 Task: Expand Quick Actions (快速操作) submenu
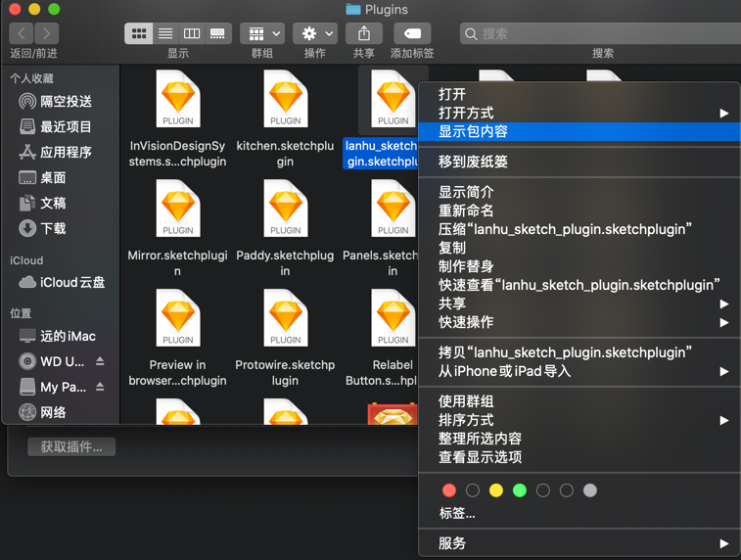point(579,322)
